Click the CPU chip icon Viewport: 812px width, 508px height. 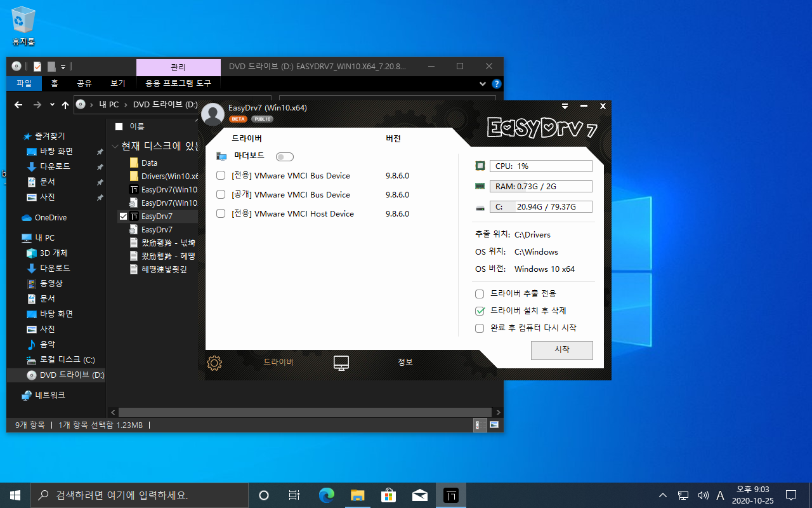tap(480, 166)
